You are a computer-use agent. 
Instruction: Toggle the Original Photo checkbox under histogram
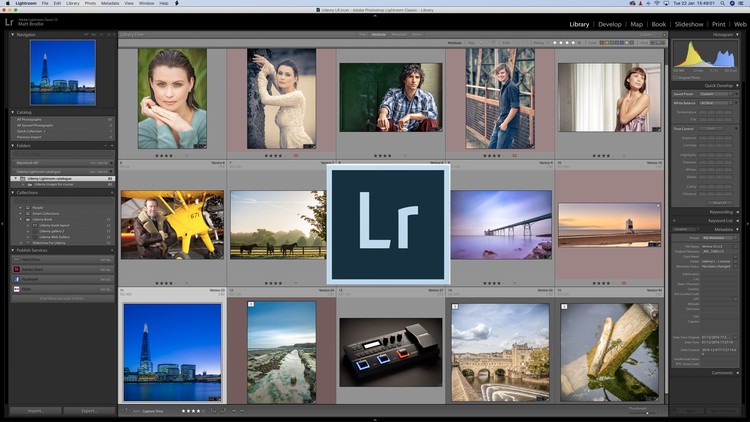click(x=675, y=78)
